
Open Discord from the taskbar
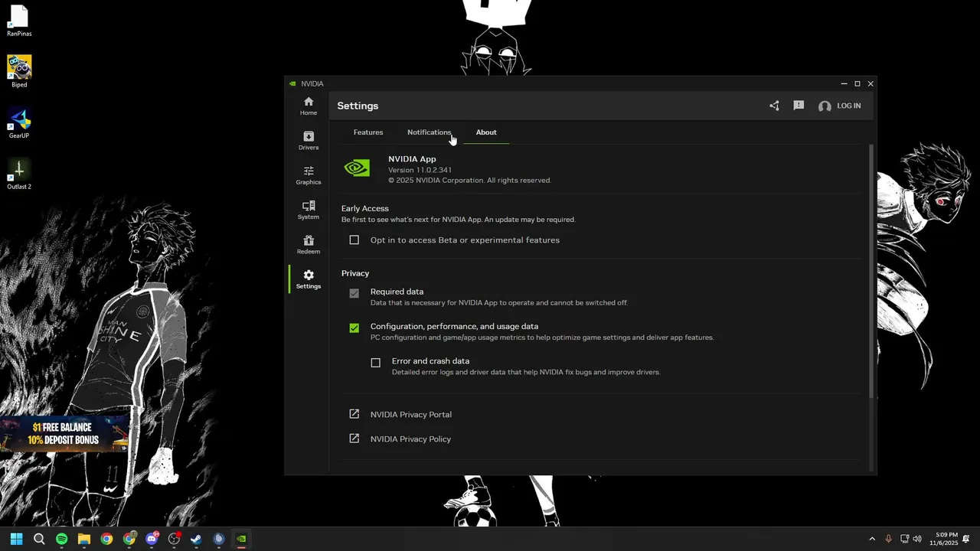(x=152, y=539)
